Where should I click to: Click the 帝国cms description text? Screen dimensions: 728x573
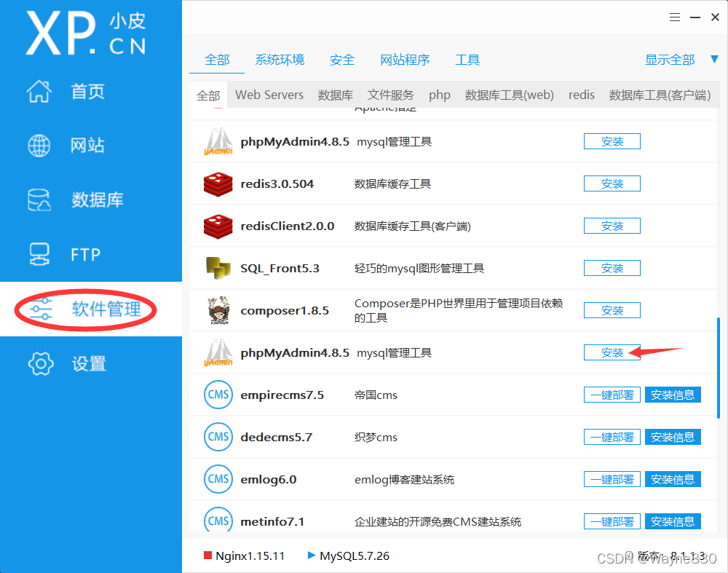pos(376,395)
